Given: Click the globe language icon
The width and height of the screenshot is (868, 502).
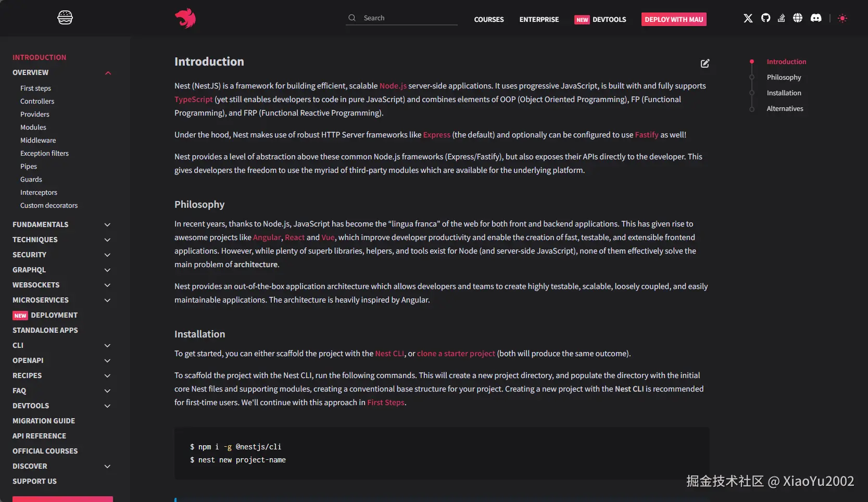Looking at the screenshot, I should 798,18.
